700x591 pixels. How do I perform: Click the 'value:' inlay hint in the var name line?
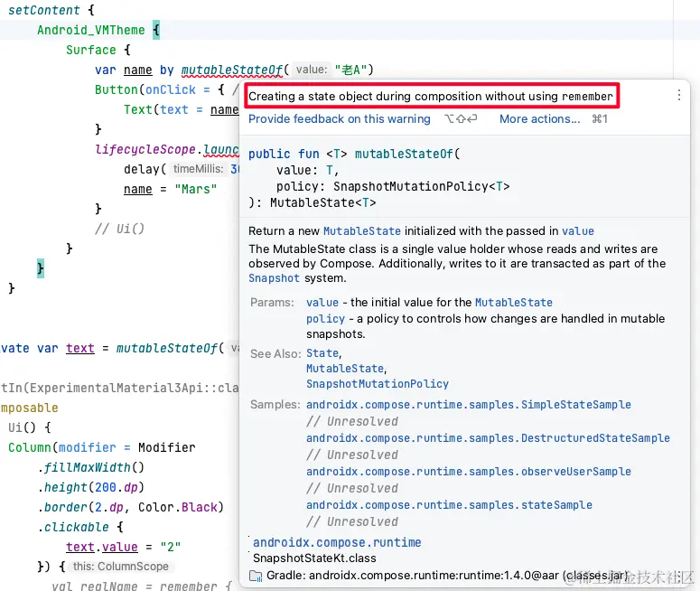[x=312, y=70]
